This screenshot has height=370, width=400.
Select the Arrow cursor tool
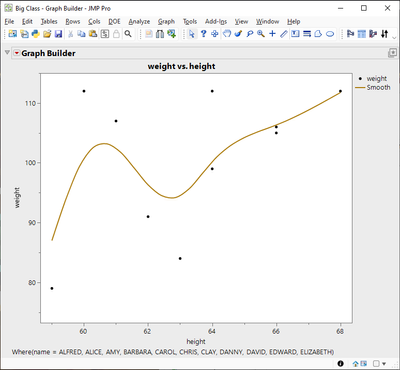coord(192,34)
